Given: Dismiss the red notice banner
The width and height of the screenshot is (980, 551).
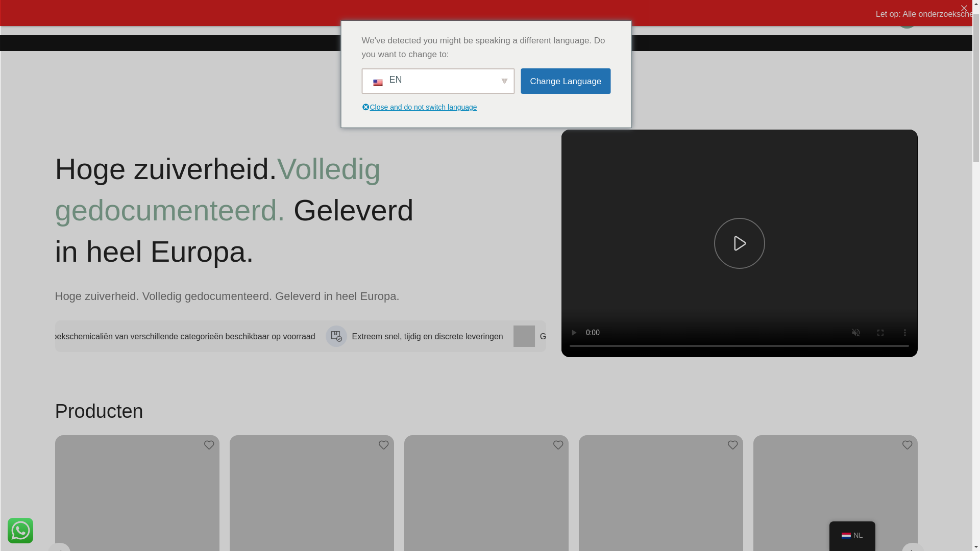Looking at the screenshot, I should (x=964, y=8).
